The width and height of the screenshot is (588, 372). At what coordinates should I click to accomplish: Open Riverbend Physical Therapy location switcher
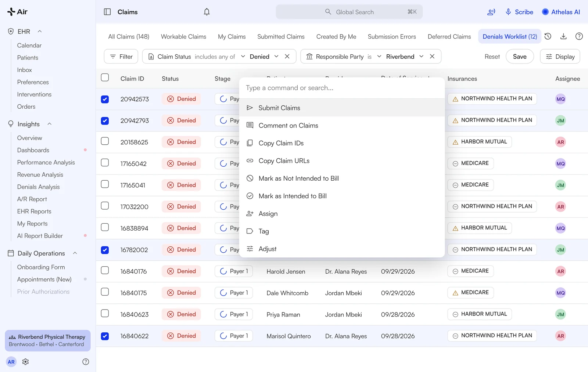48,340
